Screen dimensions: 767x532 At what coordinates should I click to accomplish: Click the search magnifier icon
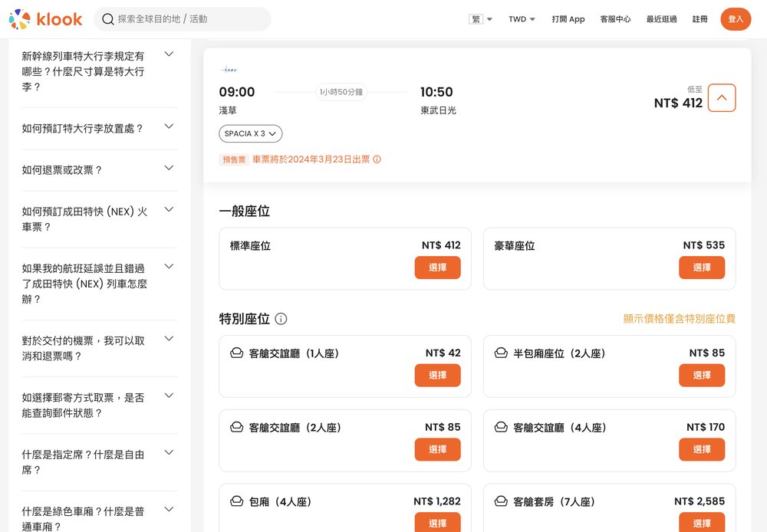[108, 19]
